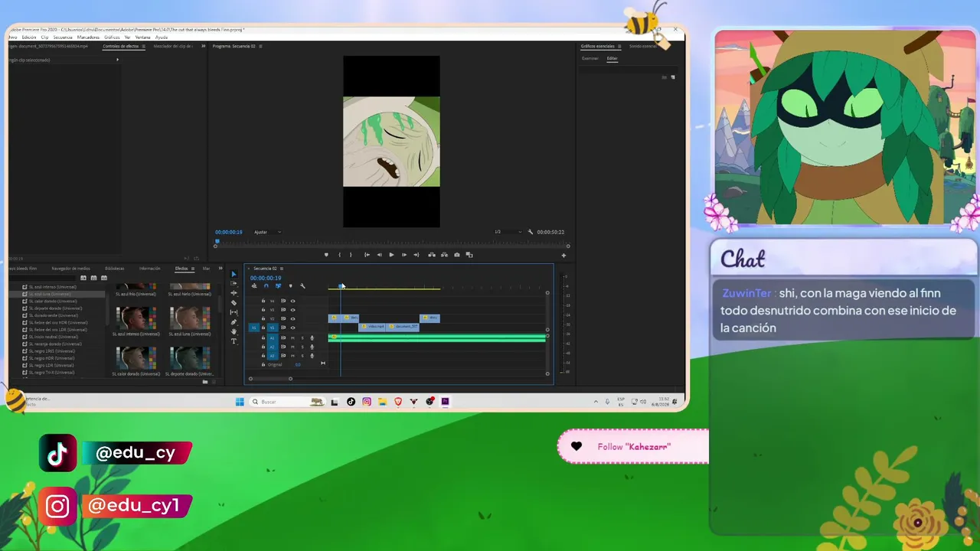980x551 pixels.
Task: Show hidden project panel tabs overflow
Action: point(220,269)
